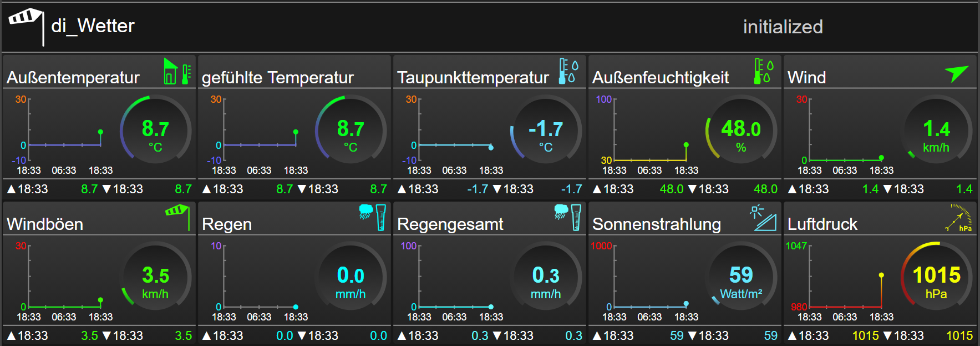980x346 pixels.
Task: Click the rain gauge icon on Regen
Action: [373, 217]
